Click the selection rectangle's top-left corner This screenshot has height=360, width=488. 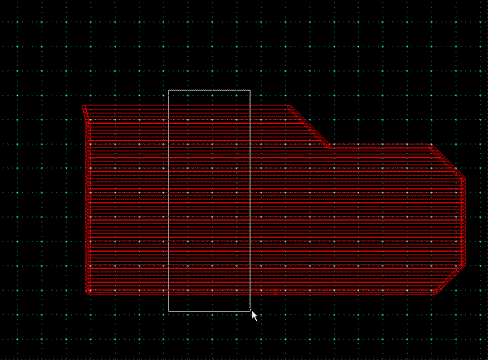pyautogui.click(x=169, y=90)
